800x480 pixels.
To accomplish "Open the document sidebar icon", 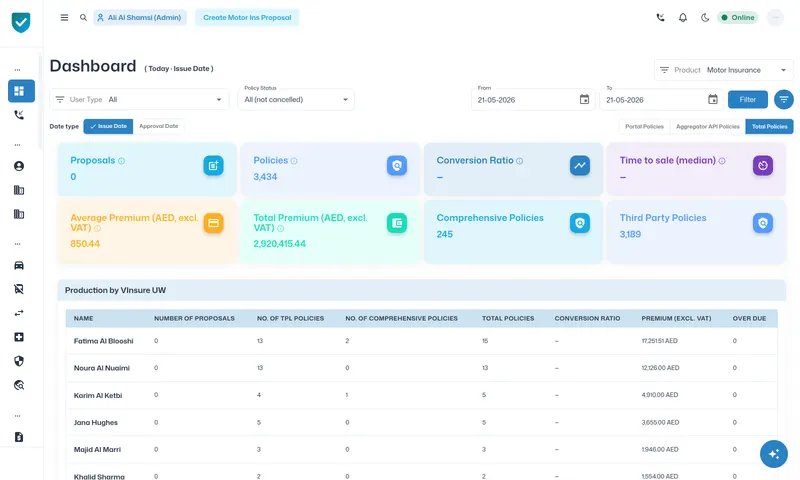I will tap(19, 437).
